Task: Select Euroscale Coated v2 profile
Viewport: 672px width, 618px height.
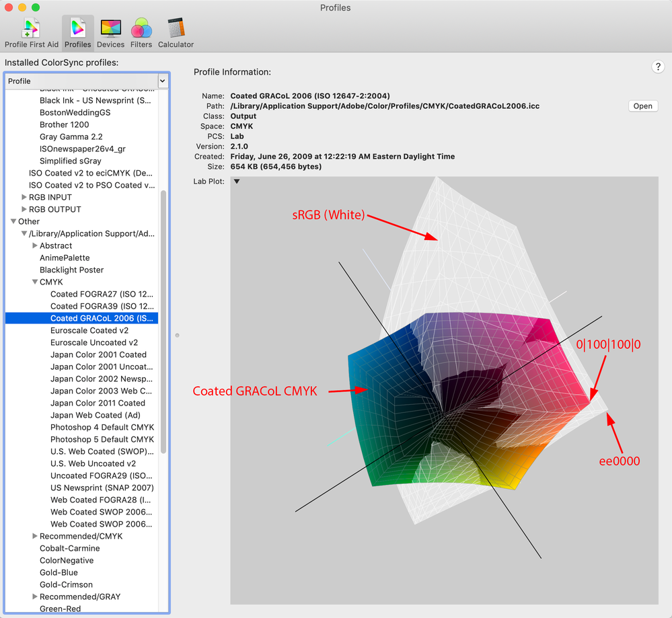Action: [89, 331]
